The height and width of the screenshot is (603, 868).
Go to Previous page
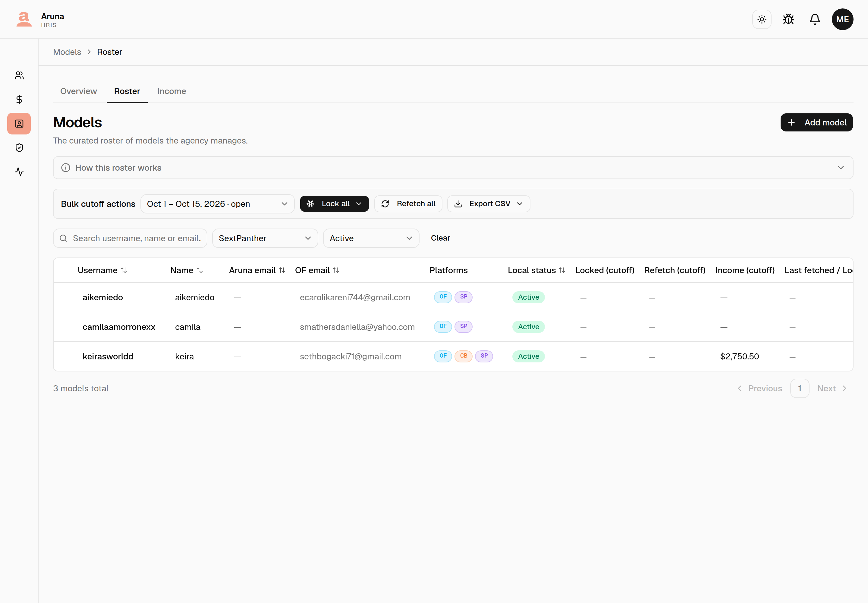(x=759, y=388)
